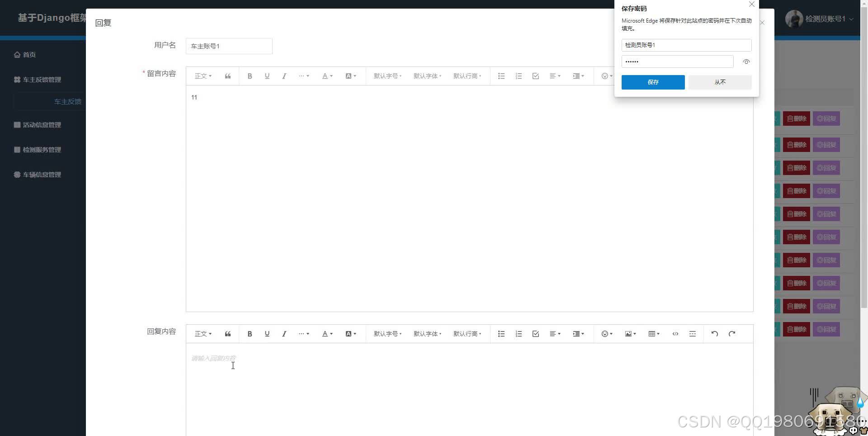This screenshot has height=436, width=868.
Task: Decline saving password with 从不 button
Action: point(720,82)
